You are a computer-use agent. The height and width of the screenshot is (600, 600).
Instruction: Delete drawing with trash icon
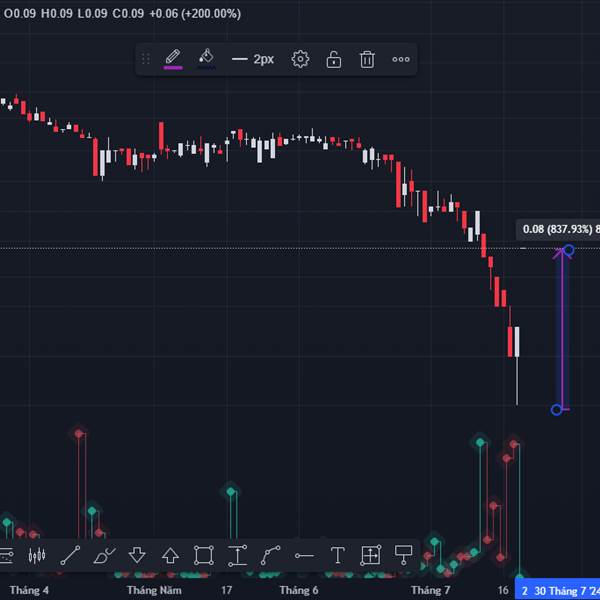(x=367, y=59)
